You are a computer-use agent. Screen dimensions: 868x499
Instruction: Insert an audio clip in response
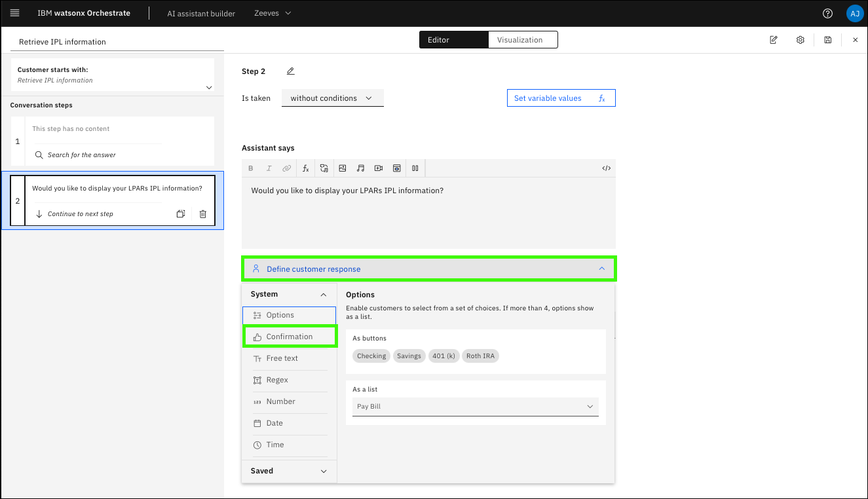(x=360, y=168)
